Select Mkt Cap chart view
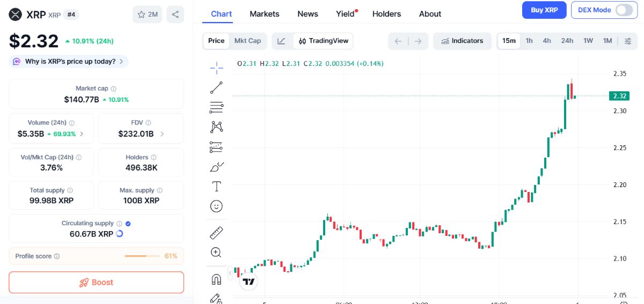The image size is (644, 304). point(247,41)
